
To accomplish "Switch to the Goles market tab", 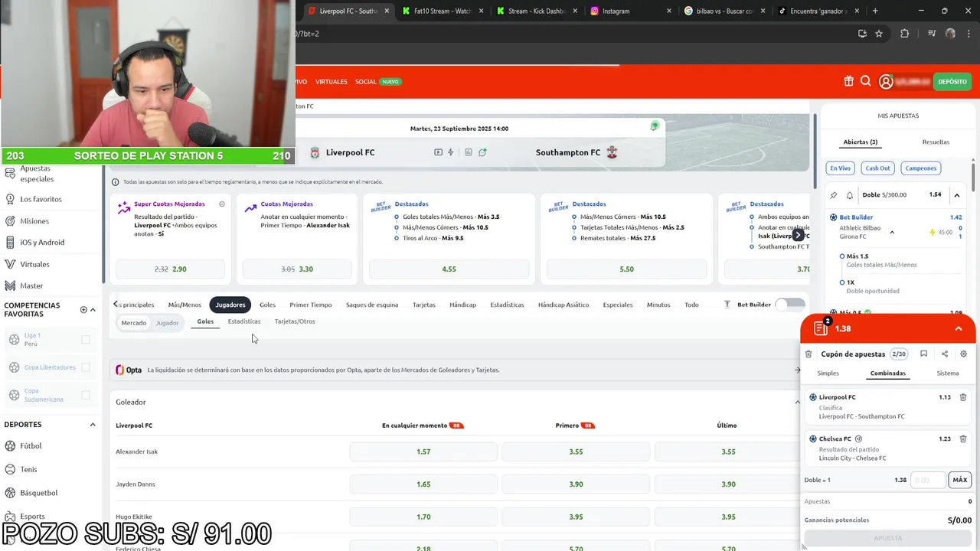I will pos(267,305).
